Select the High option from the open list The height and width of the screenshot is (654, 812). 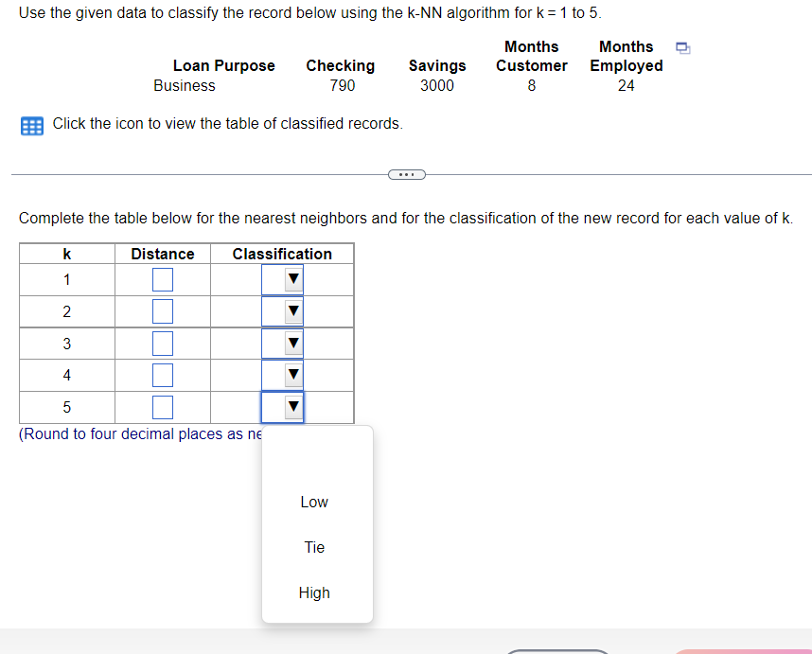314,592
